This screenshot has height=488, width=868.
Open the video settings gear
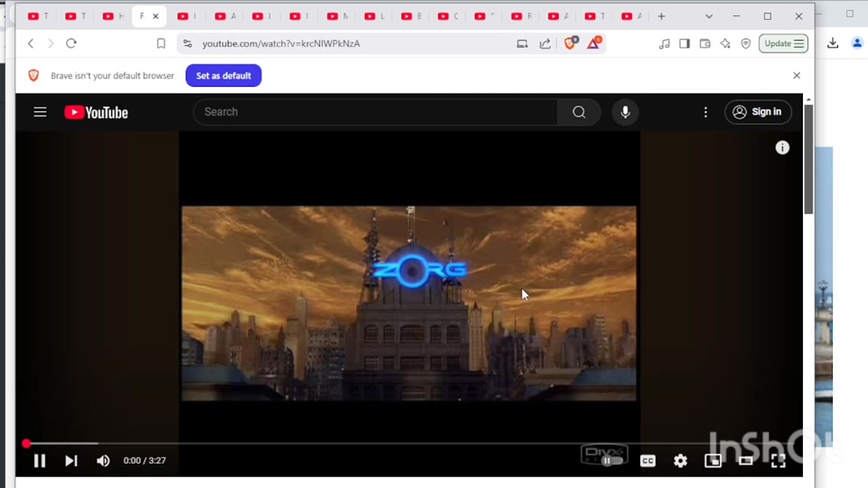tap(680, 461)
